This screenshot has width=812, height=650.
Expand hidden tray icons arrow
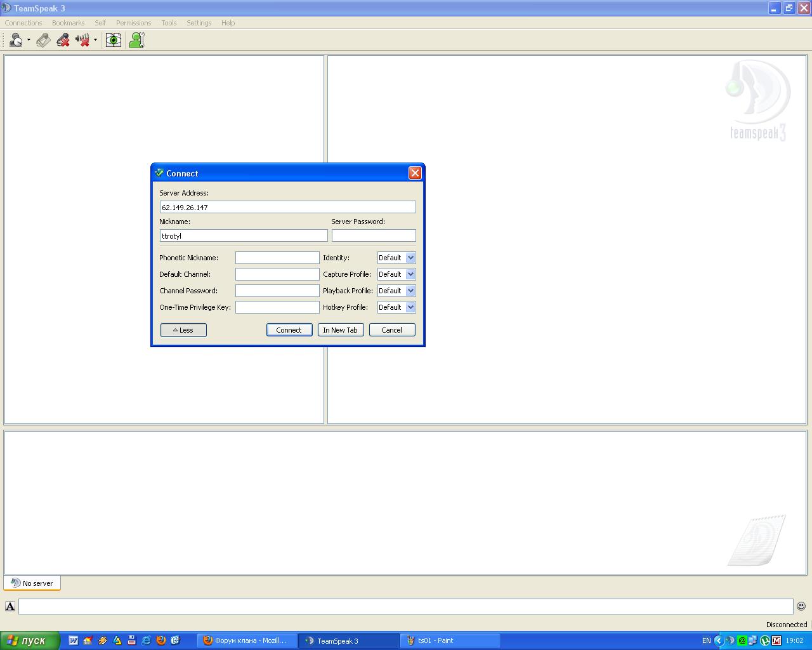coord(718,640)
